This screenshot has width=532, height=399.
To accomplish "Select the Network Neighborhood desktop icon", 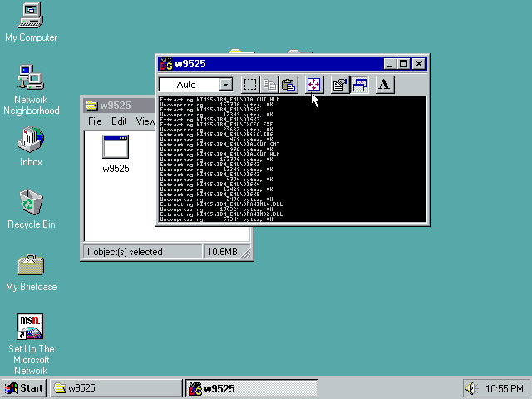I will 31,90.
